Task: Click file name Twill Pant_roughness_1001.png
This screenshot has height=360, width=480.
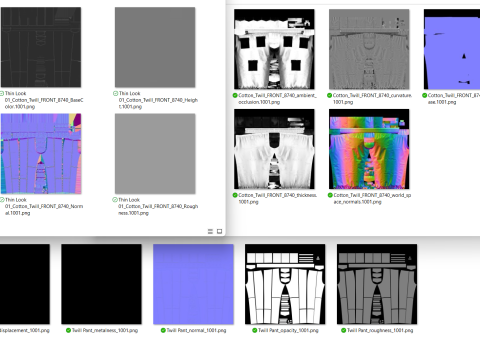Action: (x=380, y=330)
